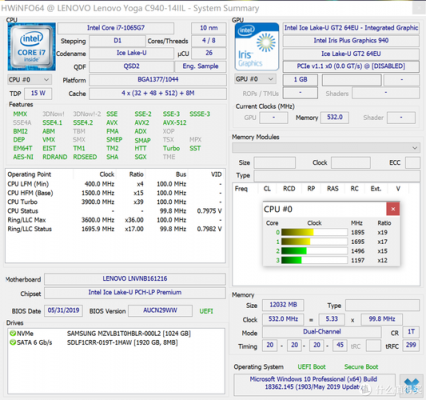This screenshot has width=426, height=400.
Task: Click Core 1 clock bar
Action: (x=314, y=242)
